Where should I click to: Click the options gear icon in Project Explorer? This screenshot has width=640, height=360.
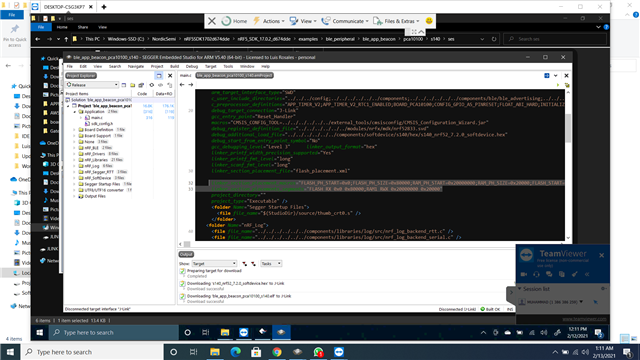(152, 85)
